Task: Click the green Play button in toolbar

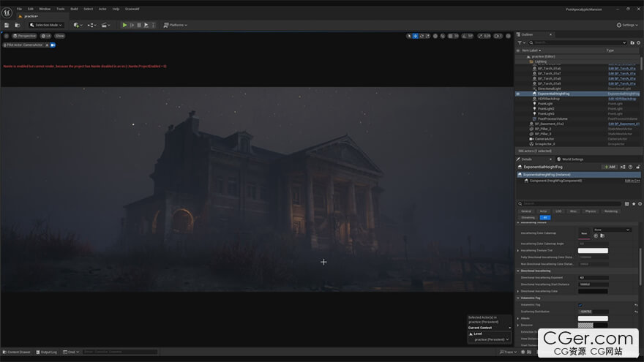Action: click(124, 25)
